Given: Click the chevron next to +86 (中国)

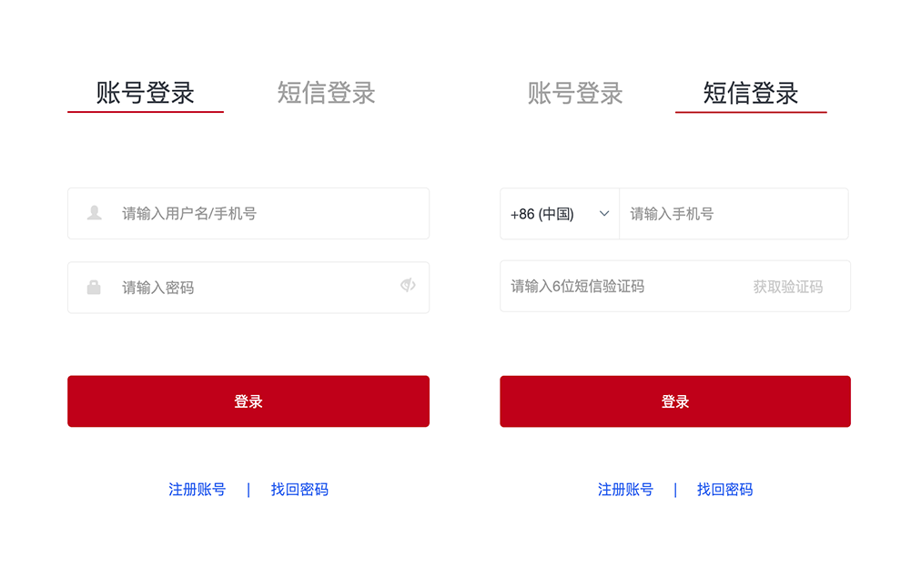Looking at the screenshot, I should point(602,213).
